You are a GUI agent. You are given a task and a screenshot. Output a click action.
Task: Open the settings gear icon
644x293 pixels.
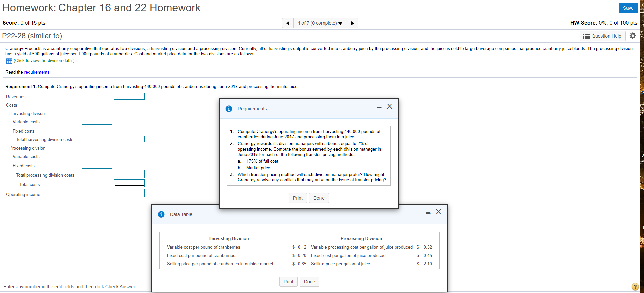click(x=633, y=36)
